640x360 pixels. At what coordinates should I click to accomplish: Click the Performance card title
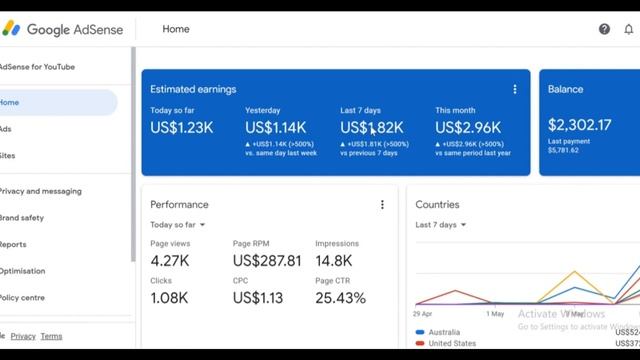[x=179, y=204]
